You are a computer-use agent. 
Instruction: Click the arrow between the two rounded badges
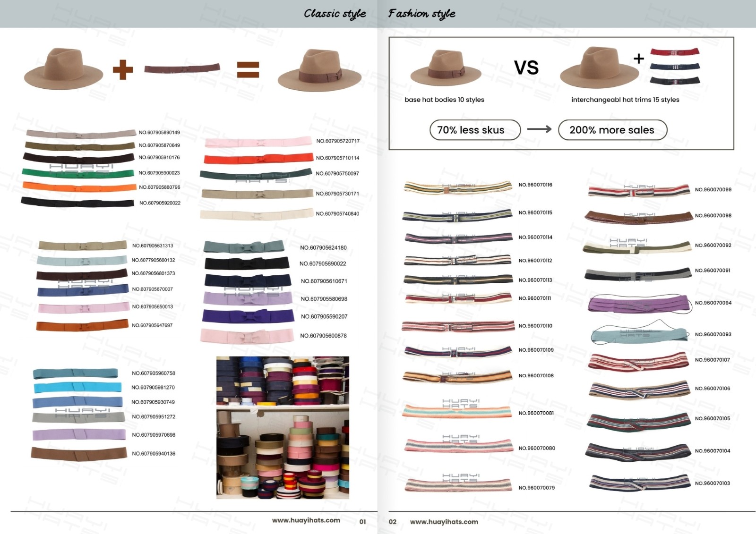[539, 129]
